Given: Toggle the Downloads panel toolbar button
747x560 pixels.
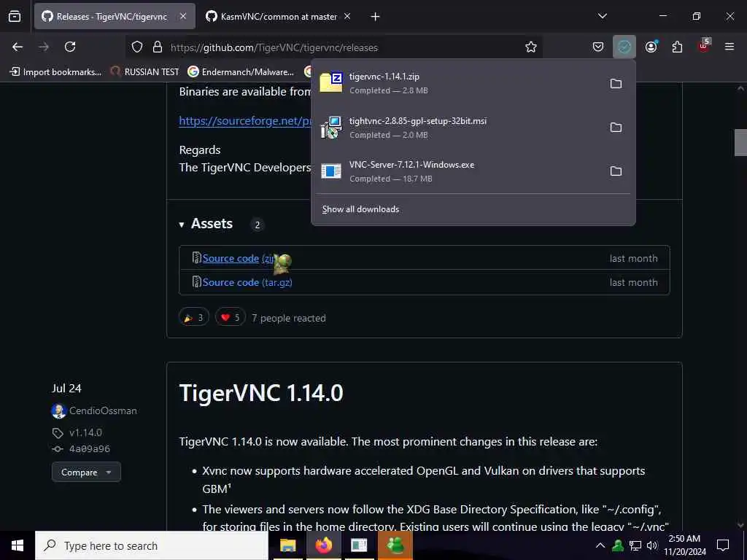Looking at the screenshot, I should pyautogui.click(x=624, y=47).
